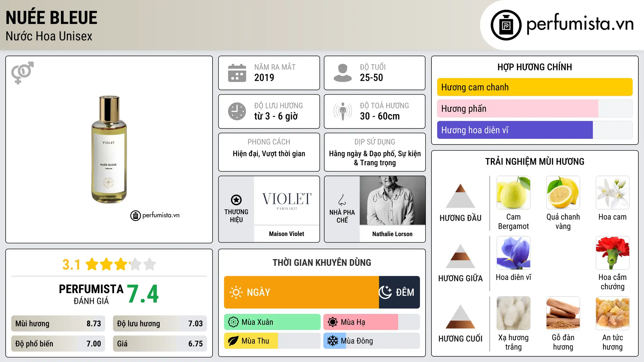The height and width of the screenshot is (362, 644).
Task: Click the small perfumista.vn watermark logo under bottle
Action: (155, 216)
